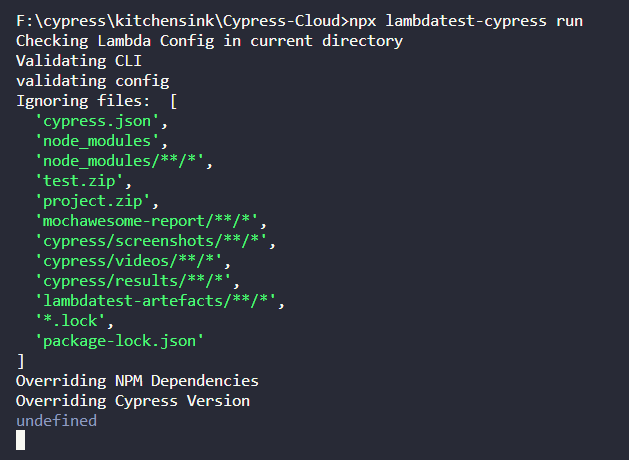Click the command 'npx lambdatest-cypress run'
The image size is (629, 460).
pos(466,21)
